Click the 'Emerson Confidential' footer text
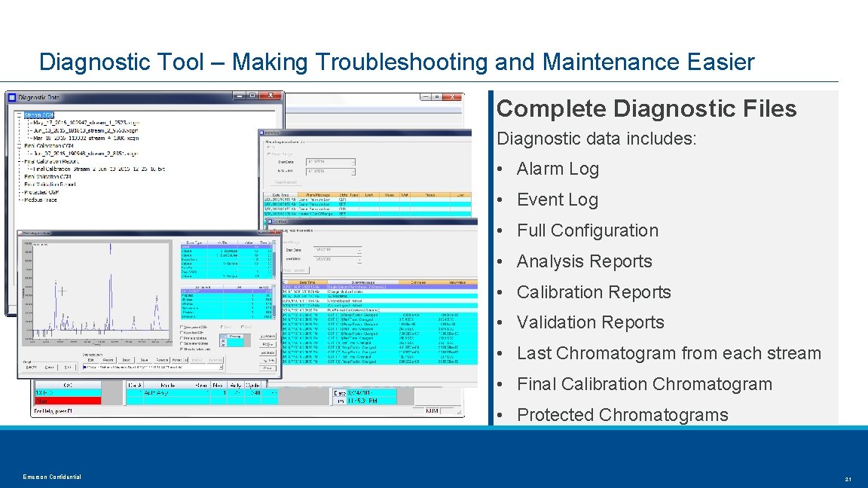 (x=52, y=477)
